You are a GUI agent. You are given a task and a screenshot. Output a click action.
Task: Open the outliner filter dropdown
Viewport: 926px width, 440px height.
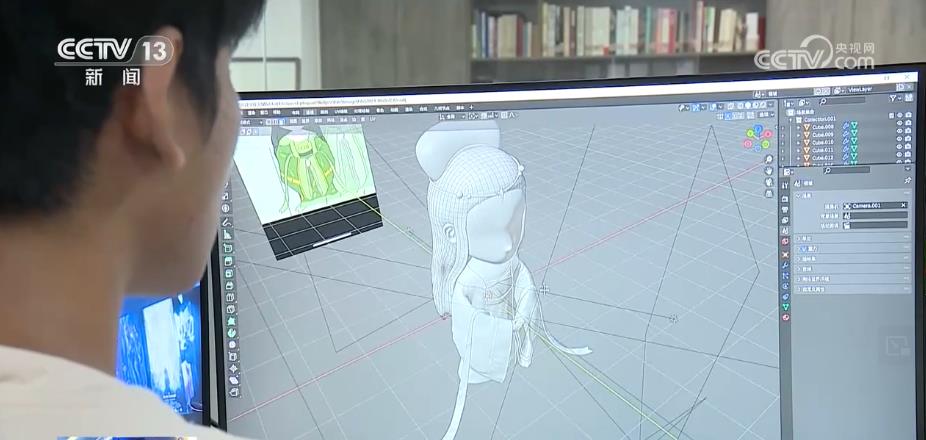895,98
